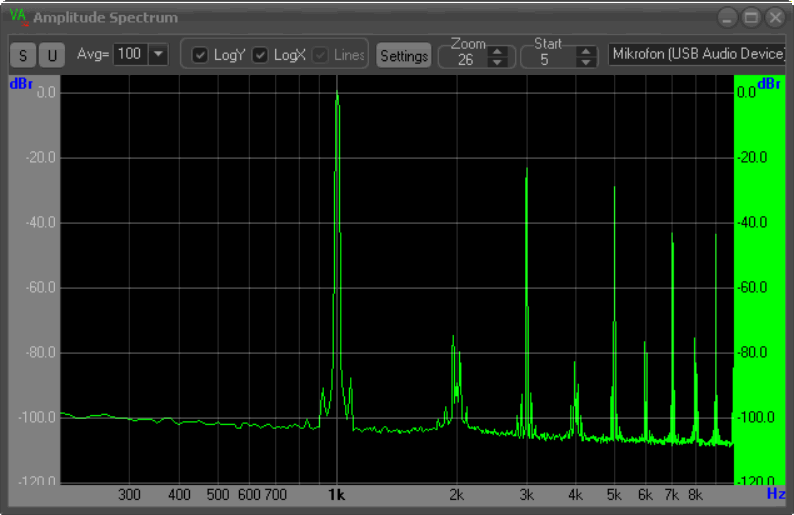This screenshot has width=794, height=515.
Task: Click the blue Hz axis label
Action: point(775,493)
